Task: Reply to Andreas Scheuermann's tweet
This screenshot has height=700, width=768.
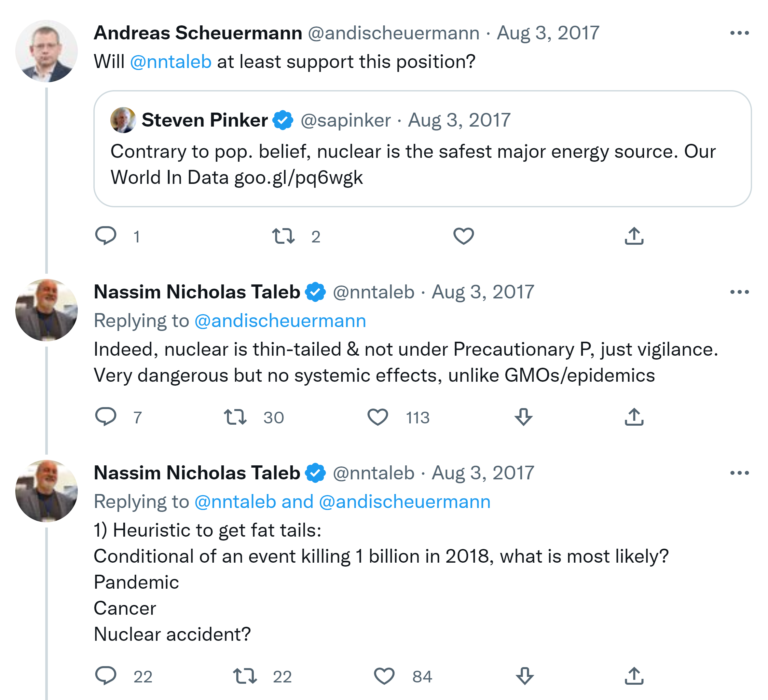Action: click(105, 236)
